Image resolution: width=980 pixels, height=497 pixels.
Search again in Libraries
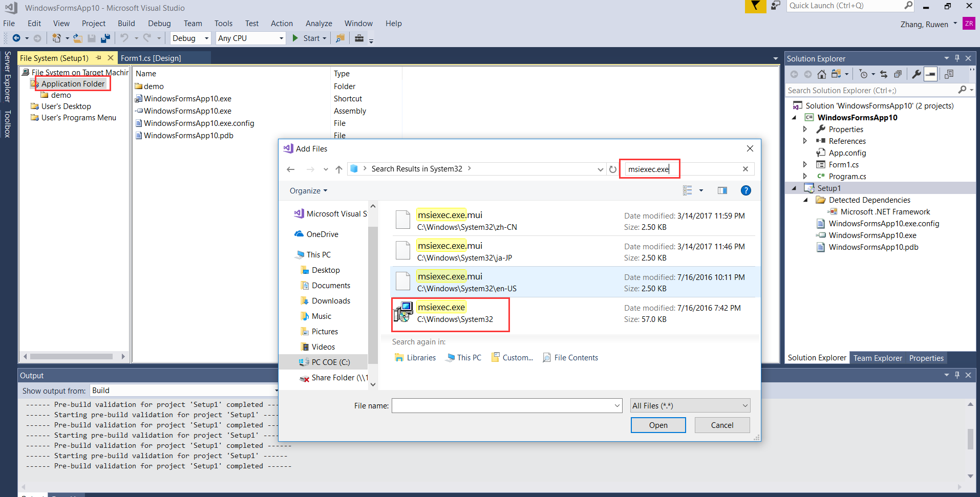click(x=415, y=358)
